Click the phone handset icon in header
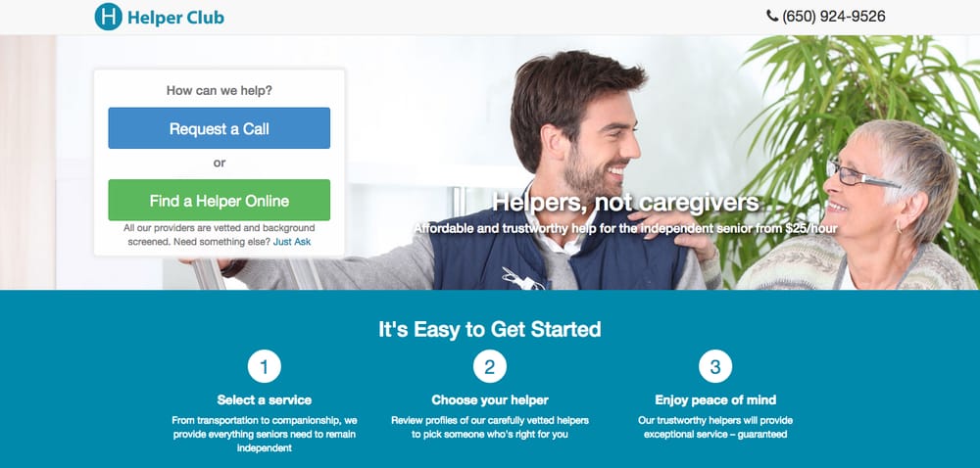 point(772,16)
